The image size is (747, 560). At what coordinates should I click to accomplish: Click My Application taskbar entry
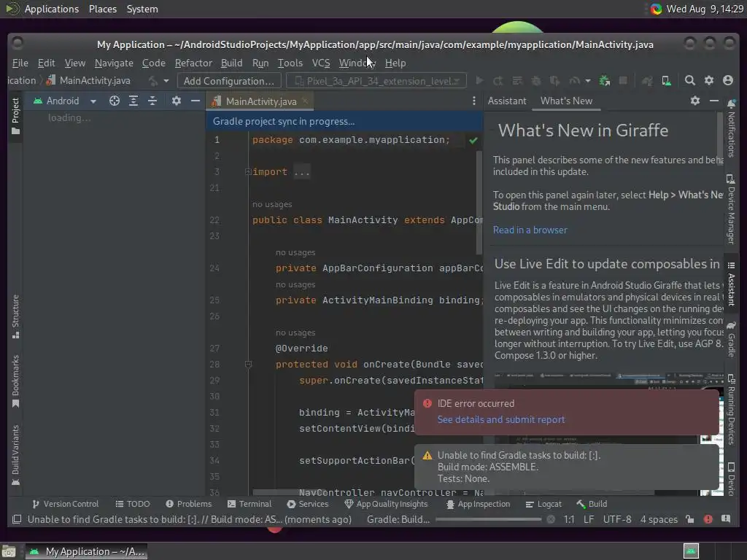coord(86,551)
